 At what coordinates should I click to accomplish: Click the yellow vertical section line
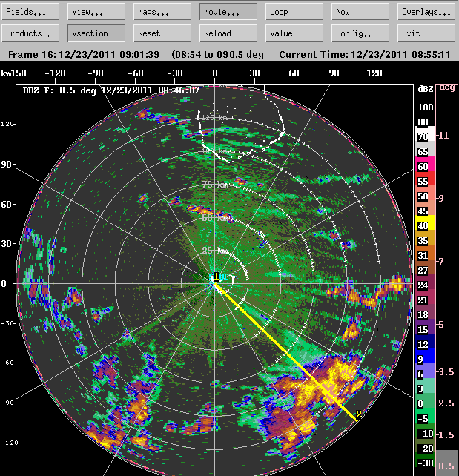(x=285, y=351)
